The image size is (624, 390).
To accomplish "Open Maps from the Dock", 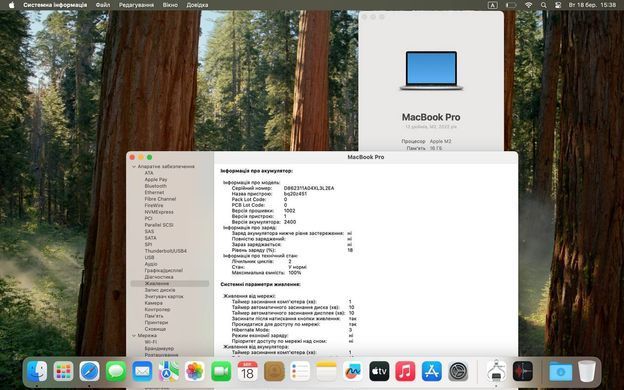I will (x=168, y=372).
